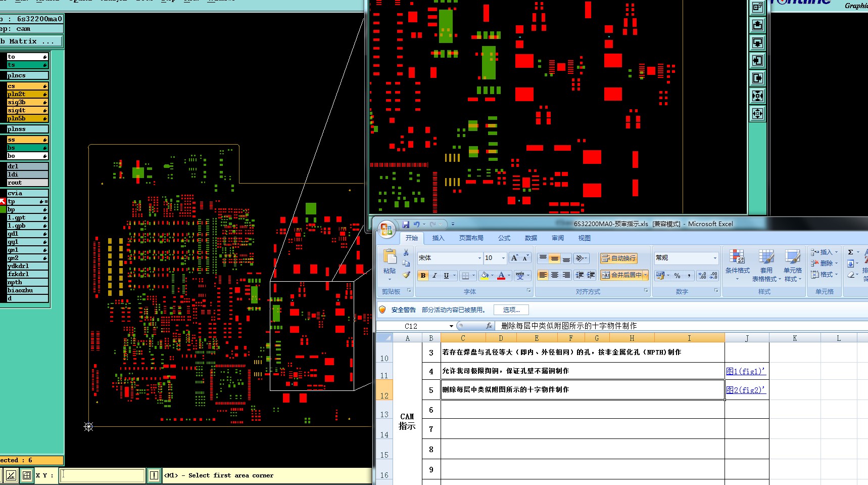The image size is (868, 485).
Task: Click the fifth icon in the graphic panel toolbar
Action: coord(757,78)
